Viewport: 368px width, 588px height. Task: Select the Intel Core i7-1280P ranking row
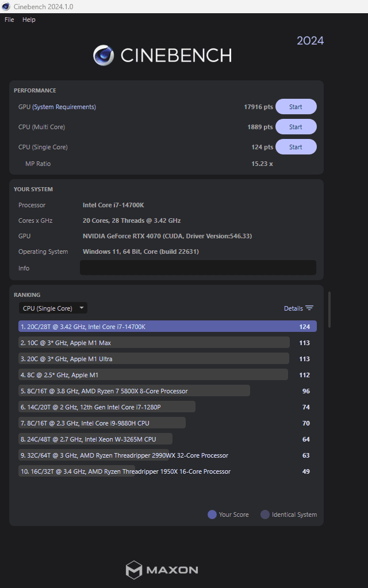[167, 407]
